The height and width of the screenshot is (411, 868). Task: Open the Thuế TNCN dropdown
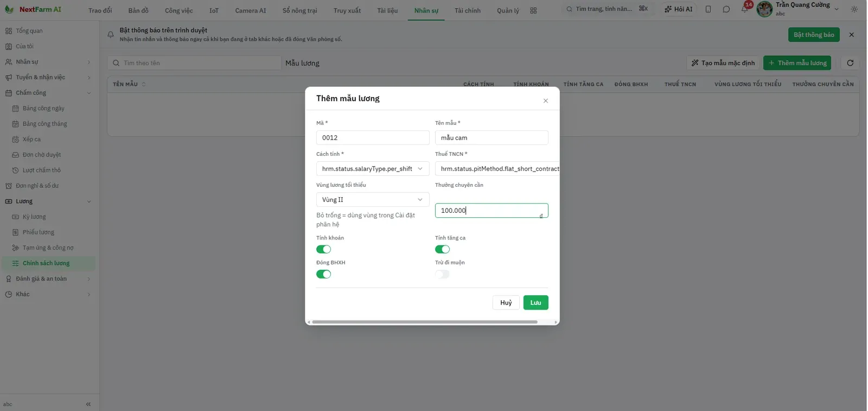pos(497,169)
